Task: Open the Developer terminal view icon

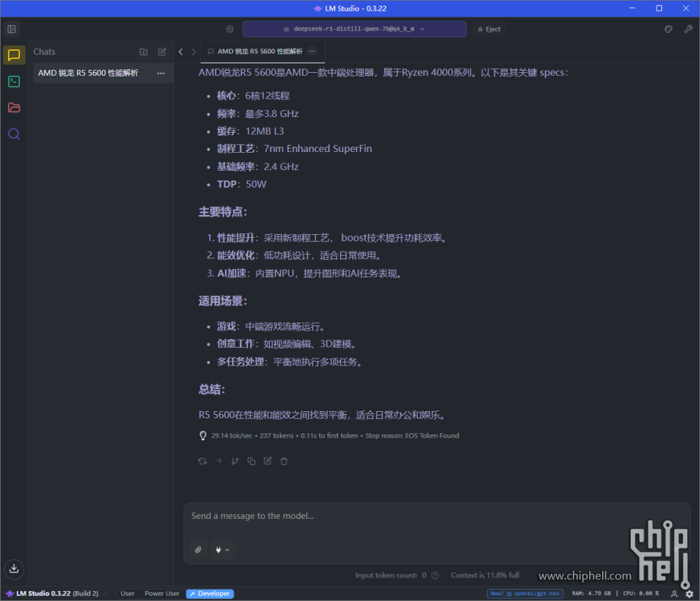Action: pyautogui.click(x=14, y=81)
